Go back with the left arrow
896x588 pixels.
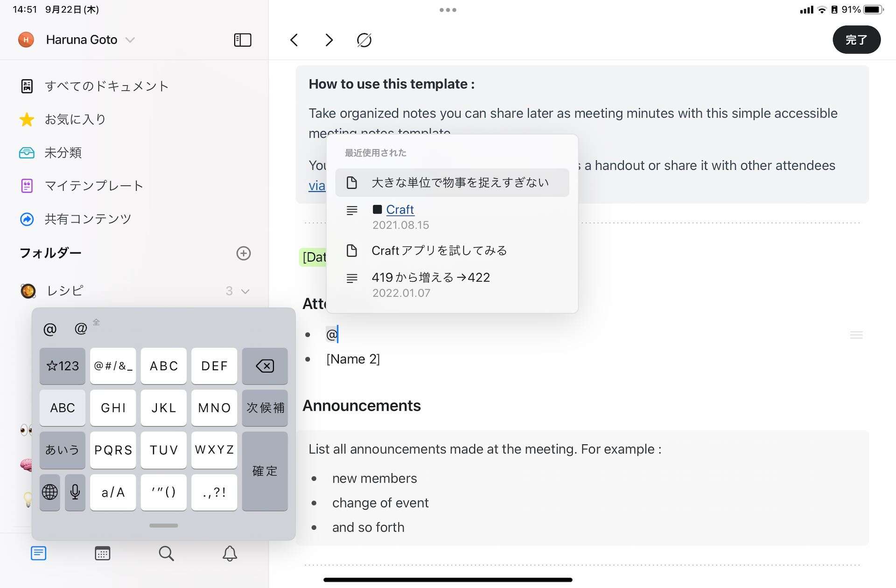click(294, 40)
